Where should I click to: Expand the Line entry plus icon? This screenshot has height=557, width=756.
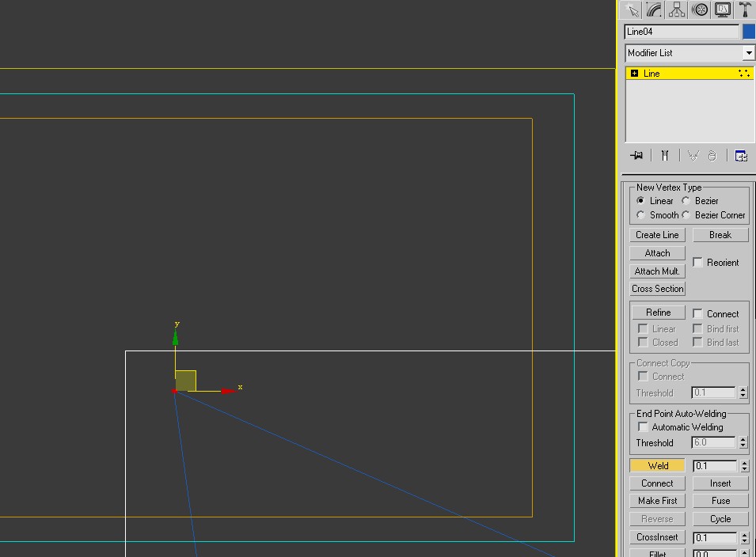pos(635,74)
